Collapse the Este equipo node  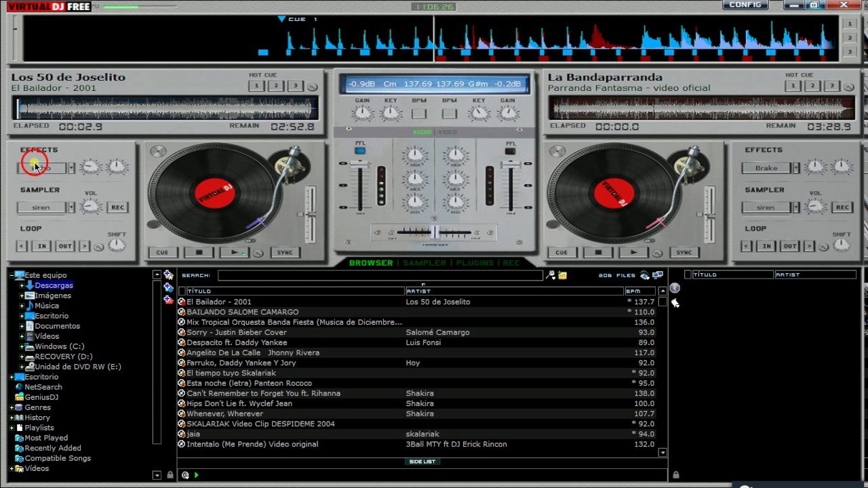pos(12,275)
